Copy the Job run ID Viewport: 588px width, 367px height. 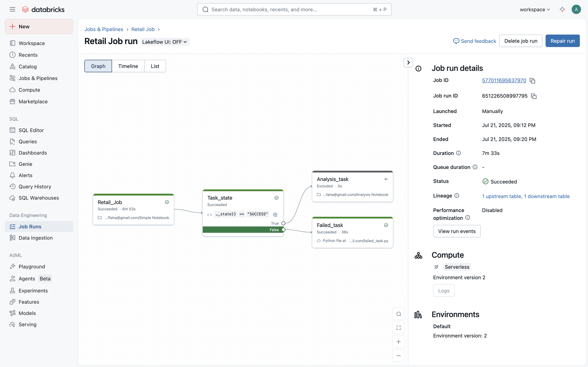(x=534, y=96)
